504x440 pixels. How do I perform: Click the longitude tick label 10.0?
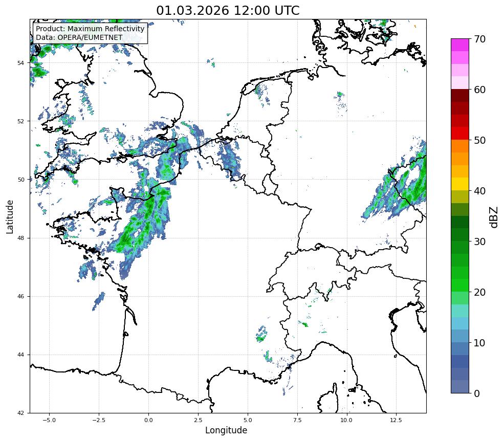coord(346,420)
